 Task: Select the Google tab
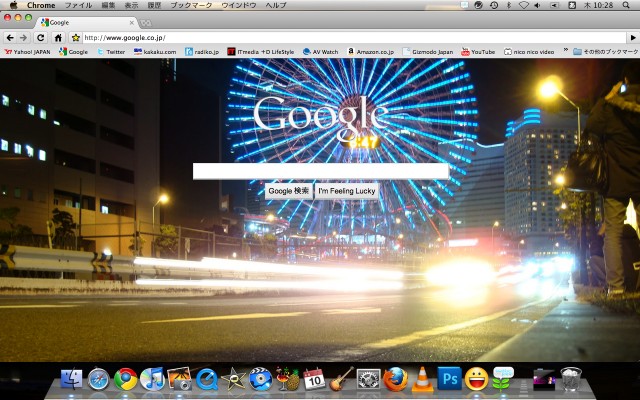[x=86, y=22]
